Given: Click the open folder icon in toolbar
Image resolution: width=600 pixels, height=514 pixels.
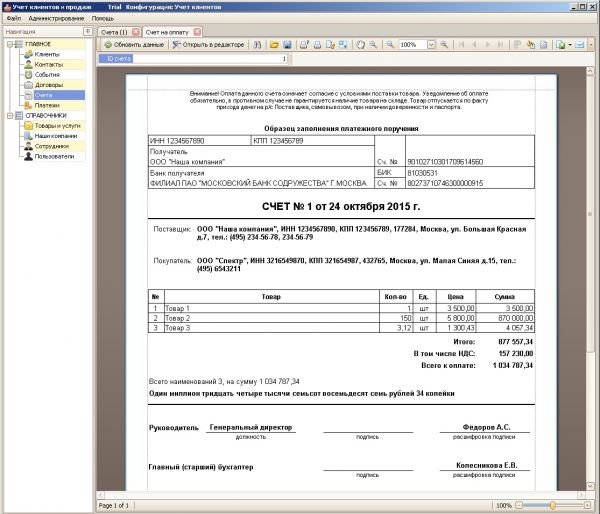Looking at the screenshot, I should pyautogui.click(x=273, y=46).
